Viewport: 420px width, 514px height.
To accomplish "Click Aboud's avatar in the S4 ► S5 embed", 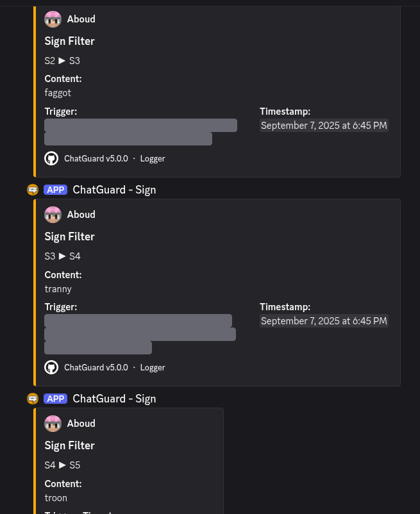I will click(x=53, y=424).
